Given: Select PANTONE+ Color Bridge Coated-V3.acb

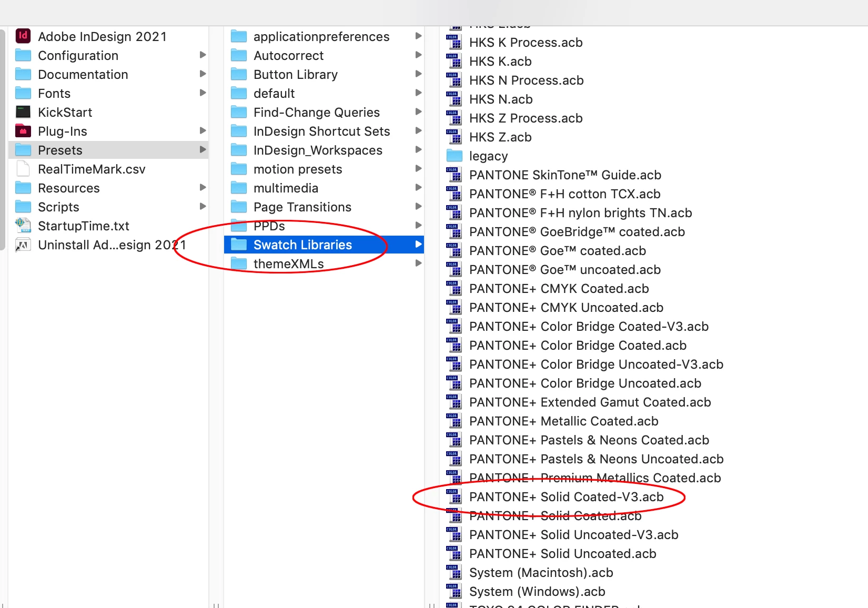Looking at the screenshot, I should pyautogui.click(x=589, y=327).
